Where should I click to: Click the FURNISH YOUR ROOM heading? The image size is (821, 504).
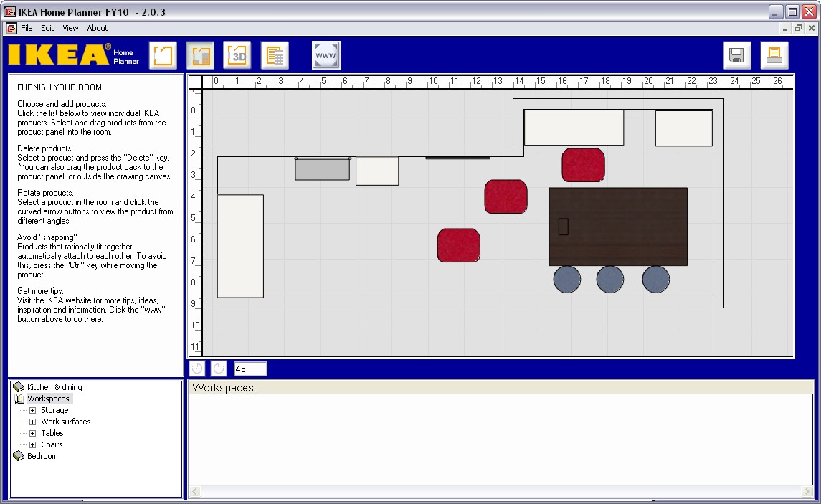pyautogui.click(x=60, y=87)
